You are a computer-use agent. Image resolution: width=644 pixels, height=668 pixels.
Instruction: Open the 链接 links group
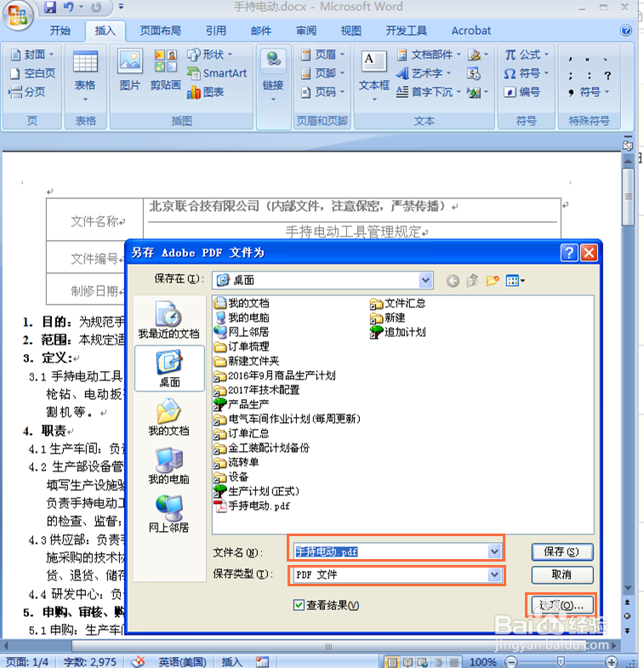(273, 77)
